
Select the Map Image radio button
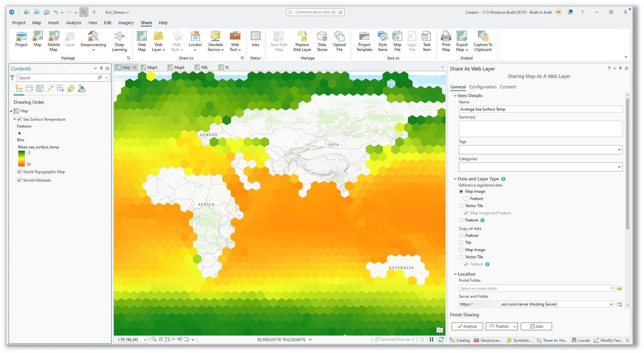(x=461, y=191)
